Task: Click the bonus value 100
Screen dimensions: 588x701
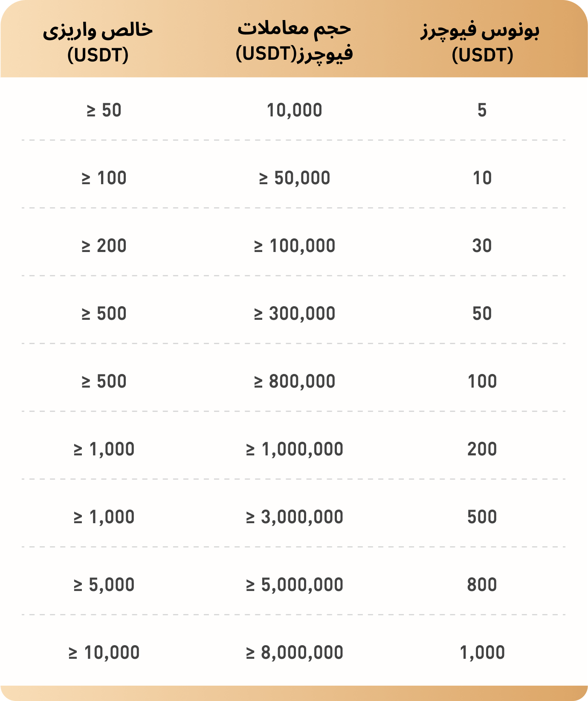Action: click(x=482, y=382)
